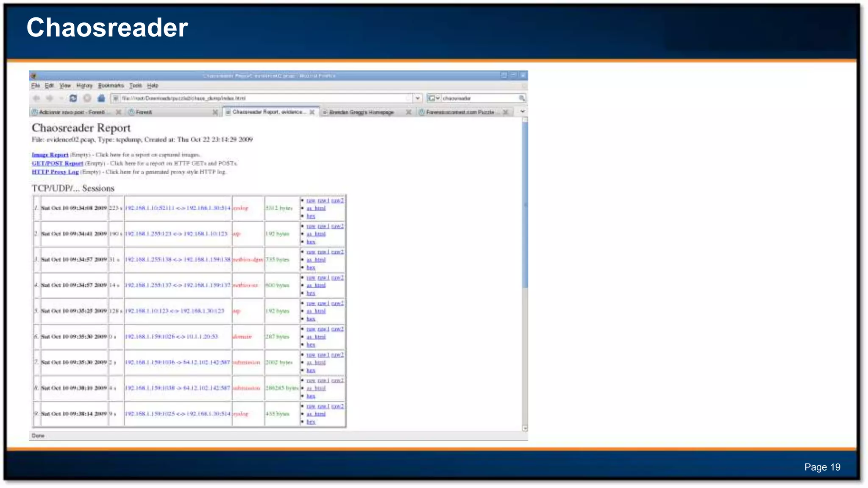Image resolution: width=868 pixels, height=488 pixels.
Task: Open the URL history dropdown arrow
Action: click(x=417, y=98)
